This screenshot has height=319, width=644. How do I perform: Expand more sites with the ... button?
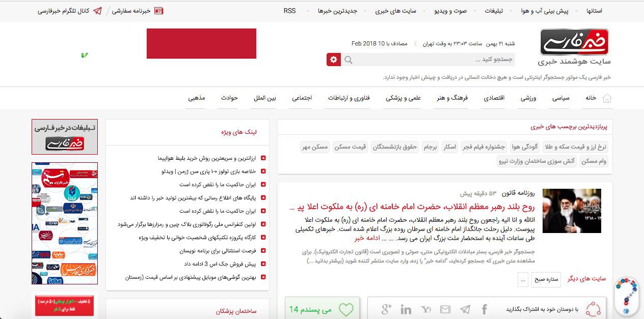522,279
